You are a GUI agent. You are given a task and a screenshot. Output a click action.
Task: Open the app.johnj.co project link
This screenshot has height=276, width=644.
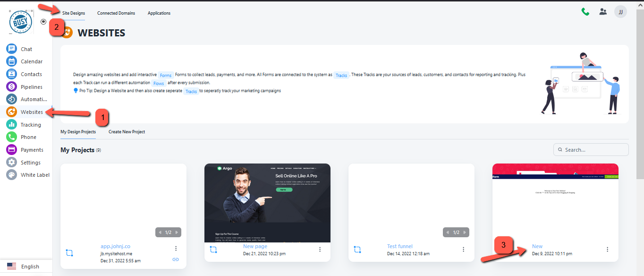tap(115, 246)
